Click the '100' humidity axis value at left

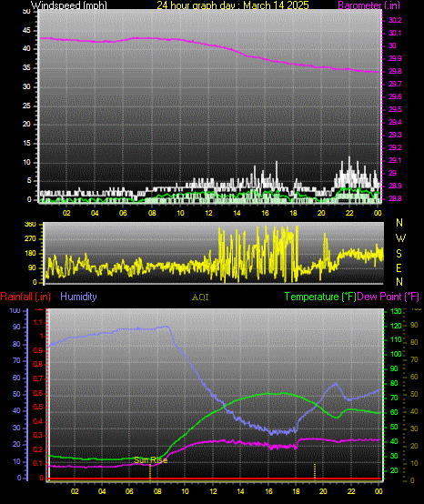point(15,311)
